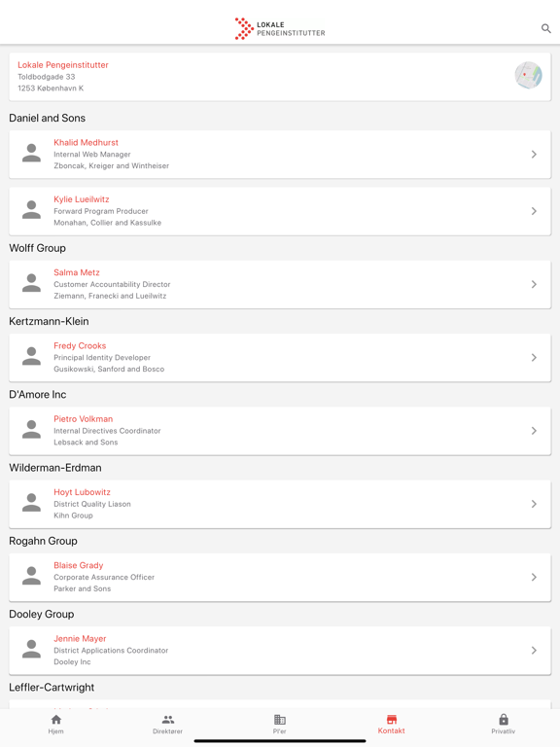Select the Kontakt store icon
This screenshot has width=560, height=747.
[392, 720]
